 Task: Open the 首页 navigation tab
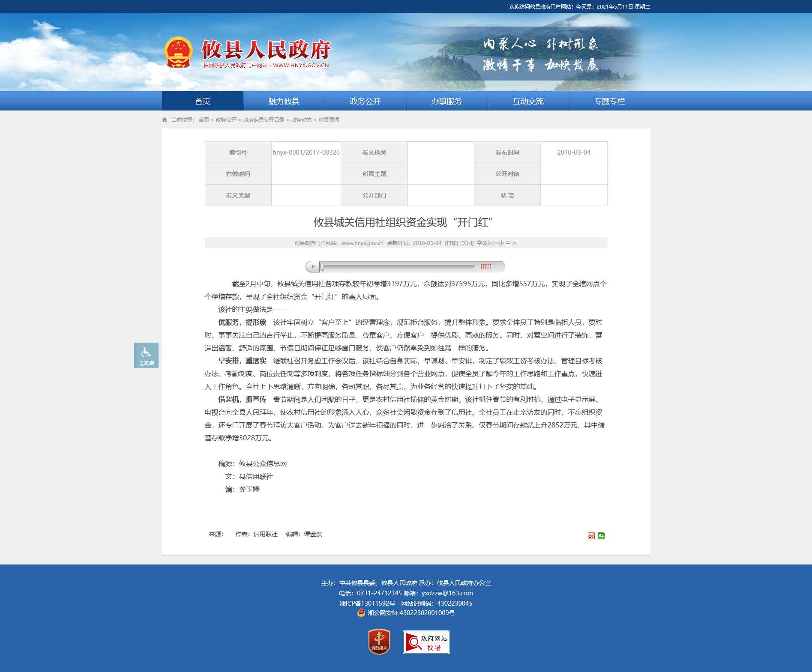pos(202,101)
